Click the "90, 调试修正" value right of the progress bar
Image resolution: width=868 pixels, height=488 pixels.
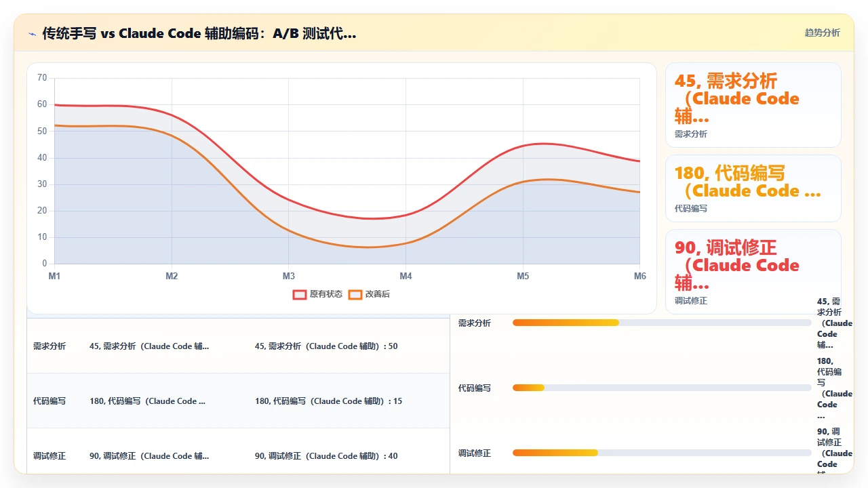(835, 451)
